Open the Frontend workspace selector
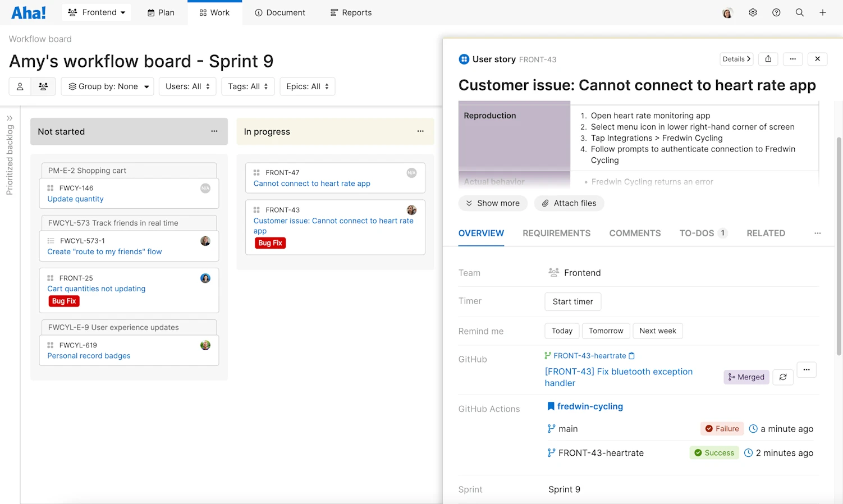This screenshot has height=504, width=843. click(x=96, y=12)
